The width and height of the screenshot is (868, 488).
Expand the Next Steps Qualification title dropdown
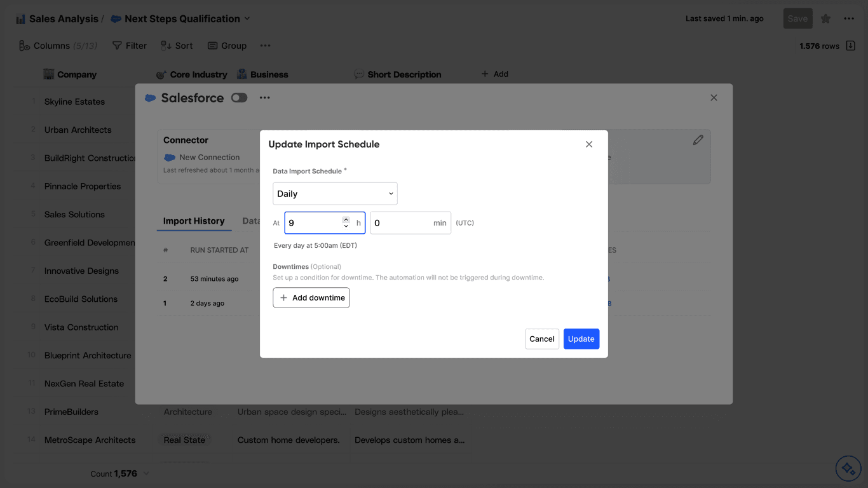(x=247, y=19)
